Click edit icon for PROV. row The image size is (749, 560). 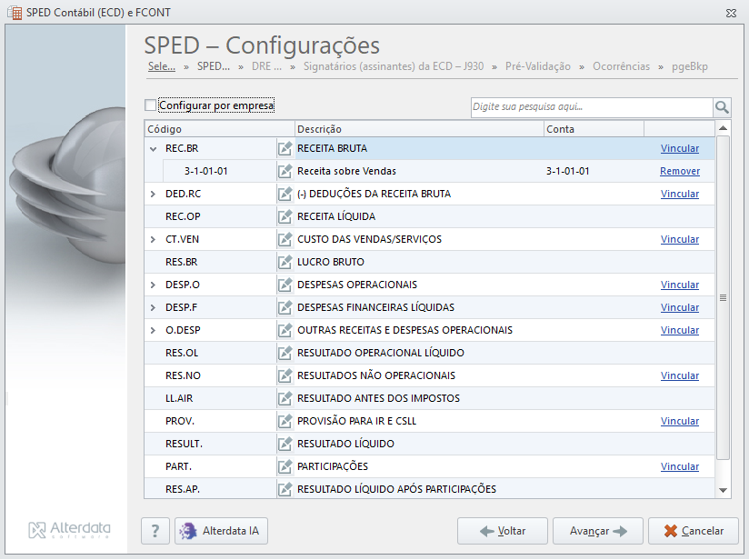point(285,421)
